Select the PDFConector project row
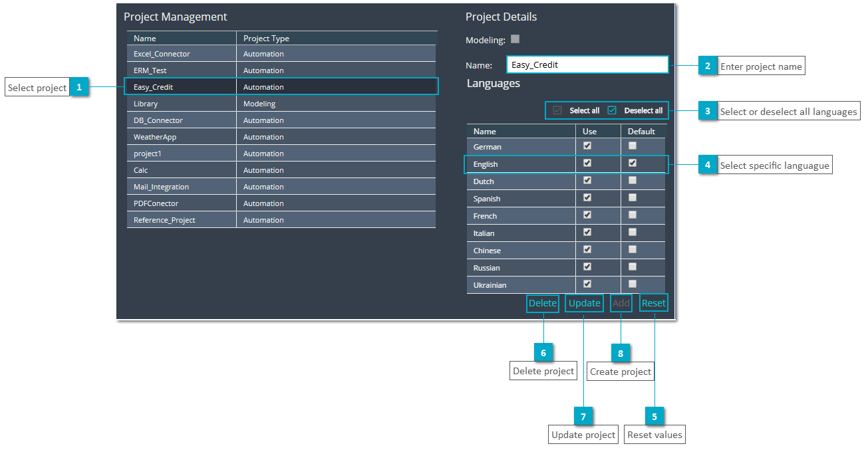This screenshot has height=452, width=868. pyautogui.click(x=281, y=203)
